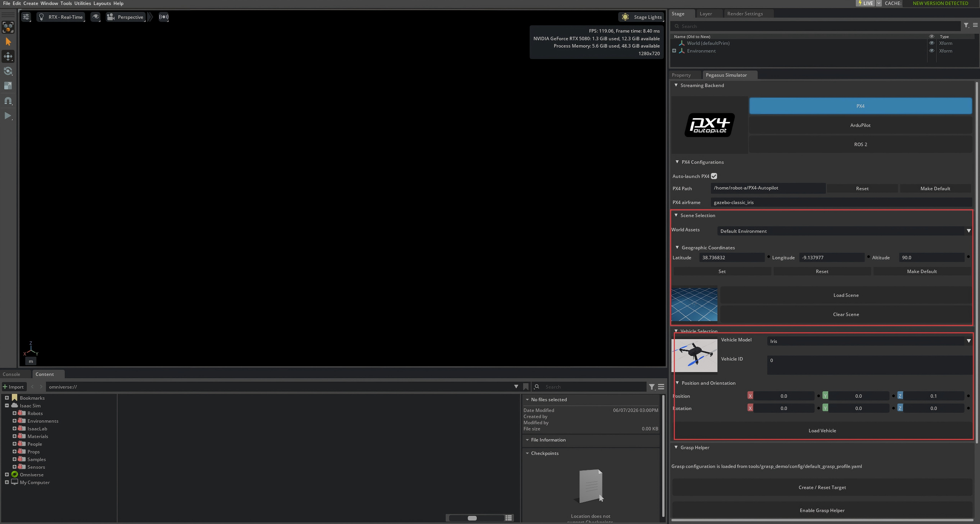Click Make Default next to PX4 Path
Viewport: 980px width, 524px height.
click(x=935, y=188)
